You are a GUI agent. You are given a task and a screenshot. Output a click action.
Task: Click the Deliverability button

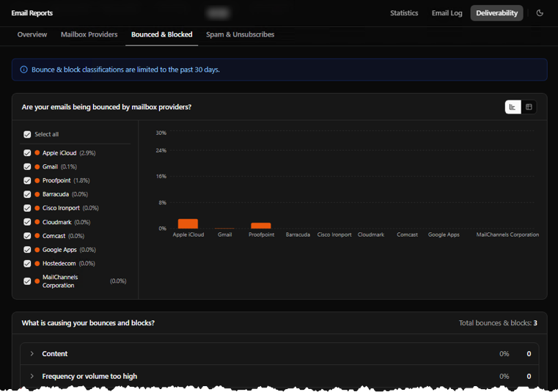[x=497, y=13]
